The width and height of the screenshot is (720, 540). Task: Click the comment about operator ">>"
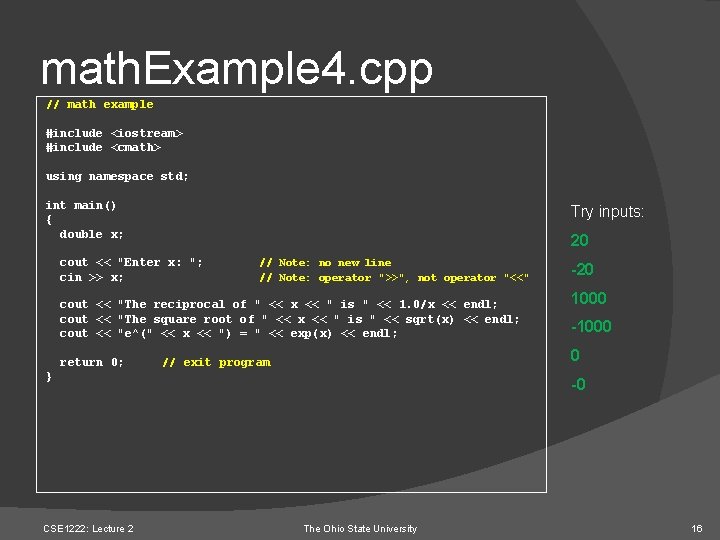click(394, 278)
